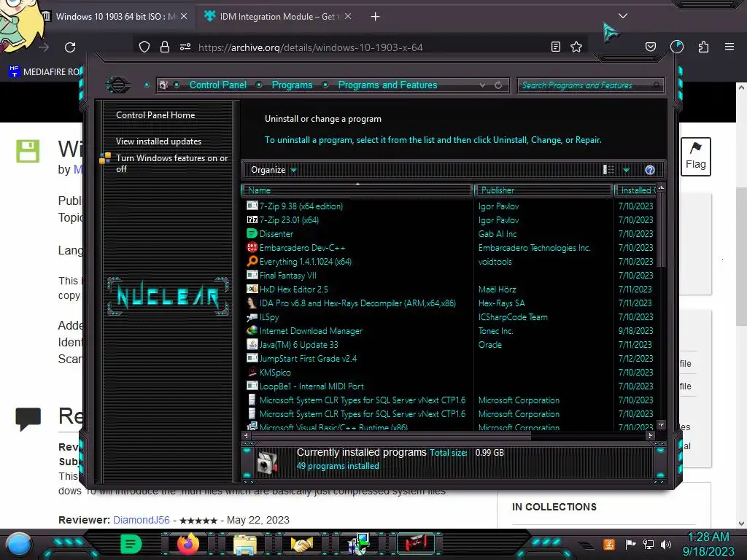The height and width of the screenshot is (560, 747).
Task: Open Firefox from the taskbar
Action: [187, 544]
